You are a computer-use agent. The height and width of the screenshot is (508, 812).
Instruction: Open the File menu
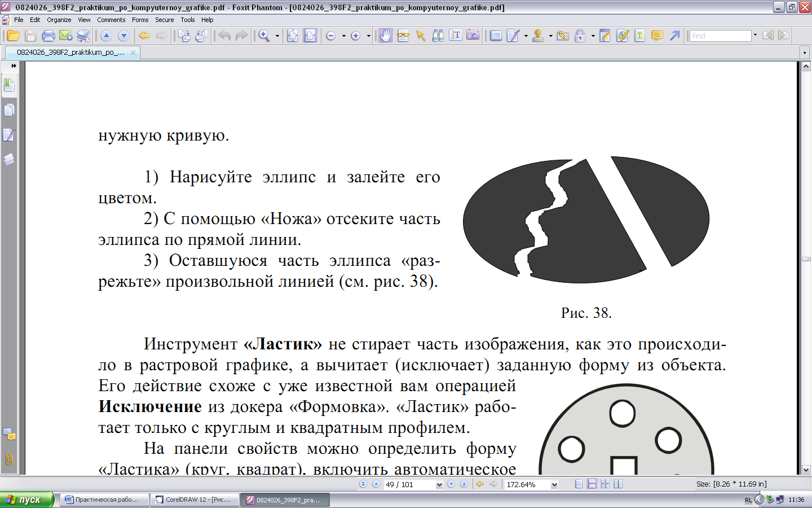19,20
